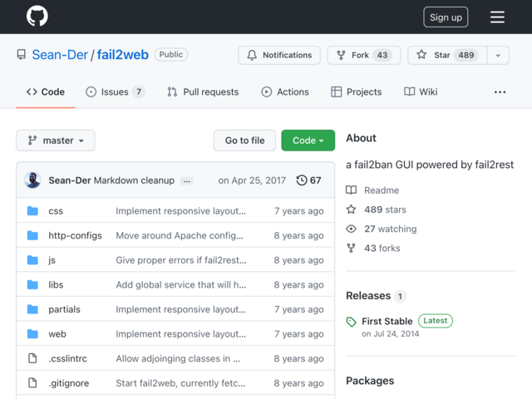Open the css folder
The width and height of the screenshot is (532, 399).
pyautogui.click(x=56, y=211)
